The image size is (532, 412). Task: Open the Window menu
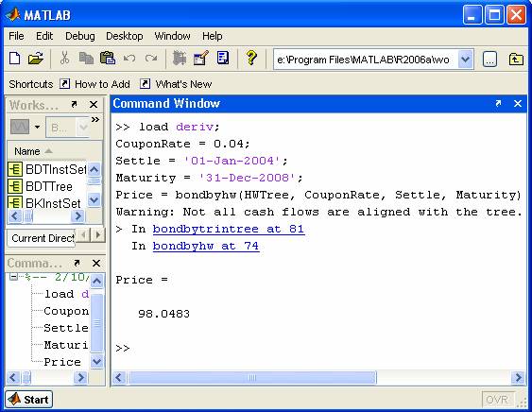tap(172, 36)
